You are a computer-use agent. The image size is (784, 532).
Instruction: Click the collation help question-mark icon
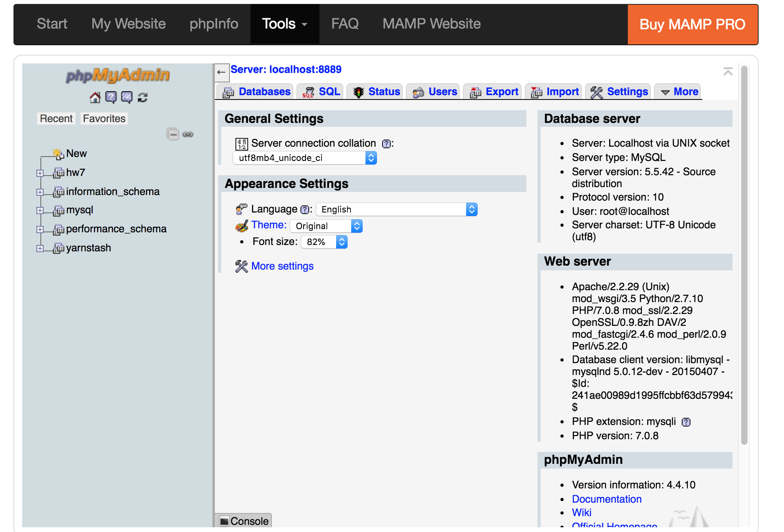(386, 144)
